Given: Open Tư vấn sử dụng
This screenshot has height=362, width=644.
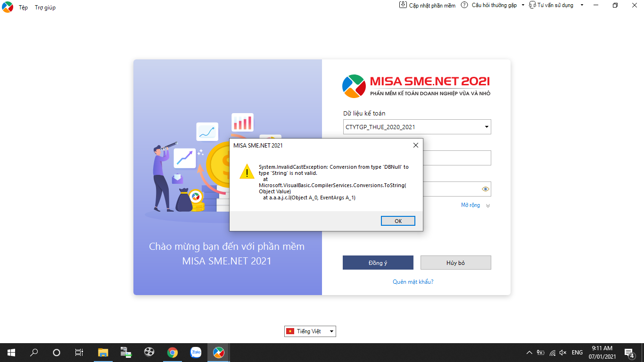Looking at the screenshot, I should (x=555, y=5).
